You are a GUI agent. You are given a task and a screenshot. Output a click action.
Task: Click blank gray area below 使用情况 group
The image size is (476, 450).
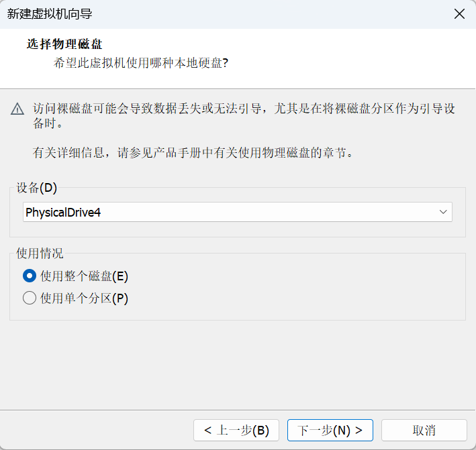(238, 364)
